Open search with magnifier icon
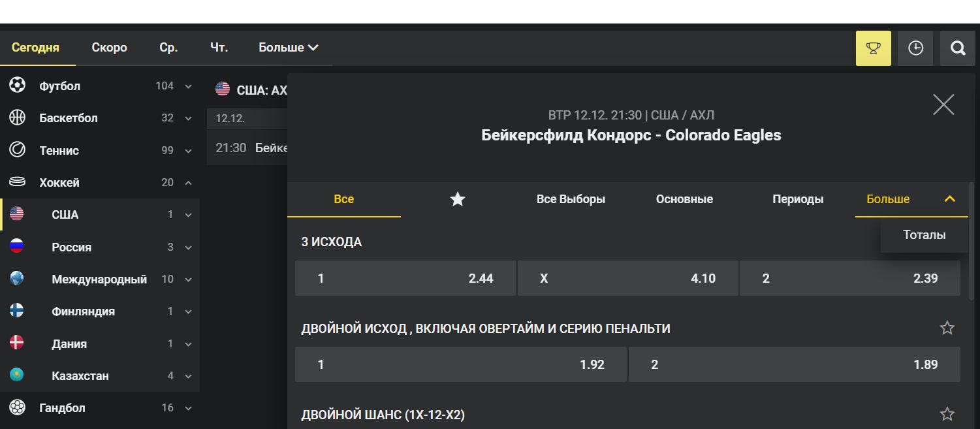This screenshot has height=429, width=980. point(958,48)
